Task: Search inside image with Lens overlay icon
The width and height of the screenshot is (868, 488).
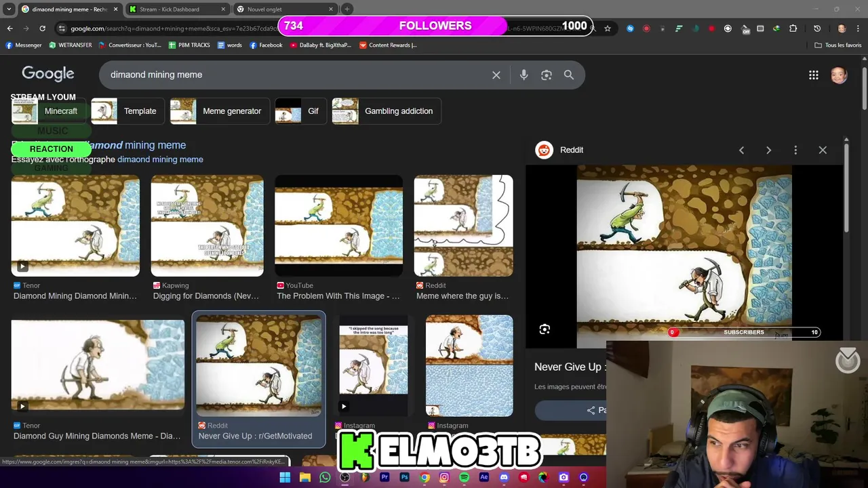Action: (545, 329)
